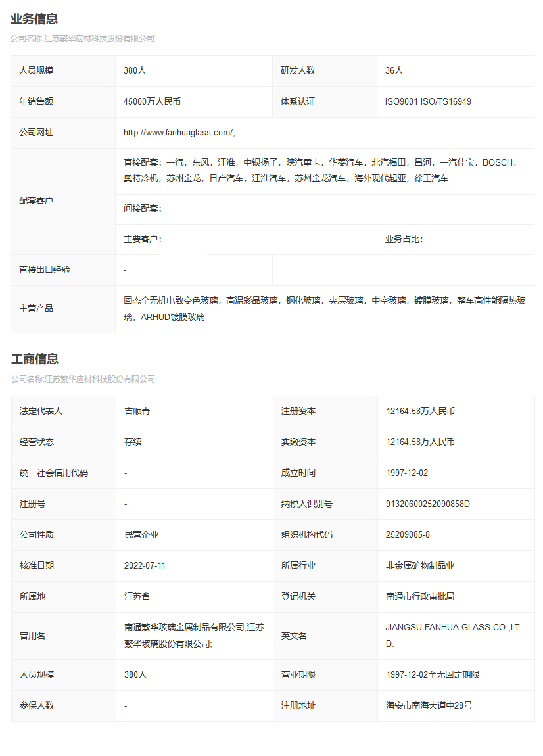The height and width of the screenshot is (756, 543).
Task: Click the approval date 2022-07-11
Action: 145,565
